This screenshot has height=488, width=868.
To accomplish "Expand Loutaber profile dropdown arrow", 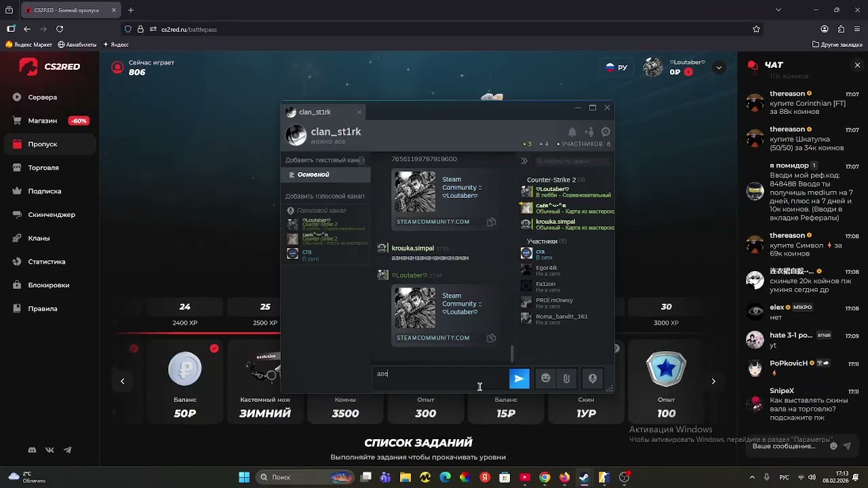I will (719, 68).
